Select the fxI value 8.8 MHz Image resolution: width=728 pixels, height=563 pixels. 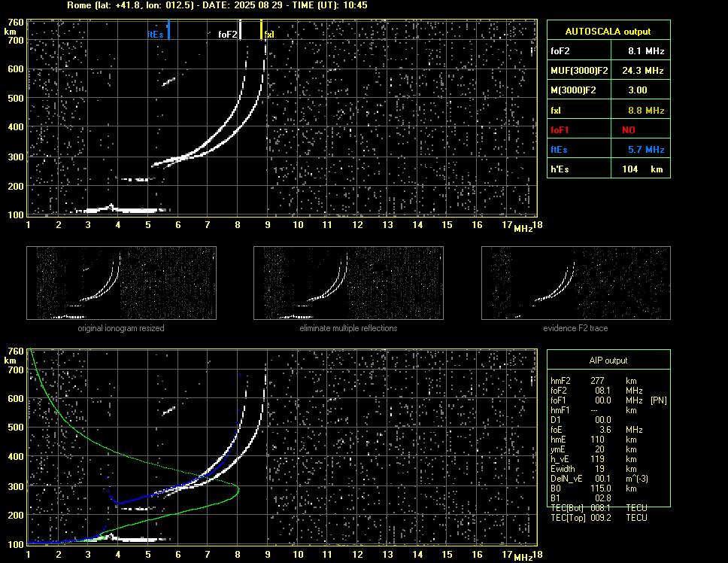[x=646, y=111]
